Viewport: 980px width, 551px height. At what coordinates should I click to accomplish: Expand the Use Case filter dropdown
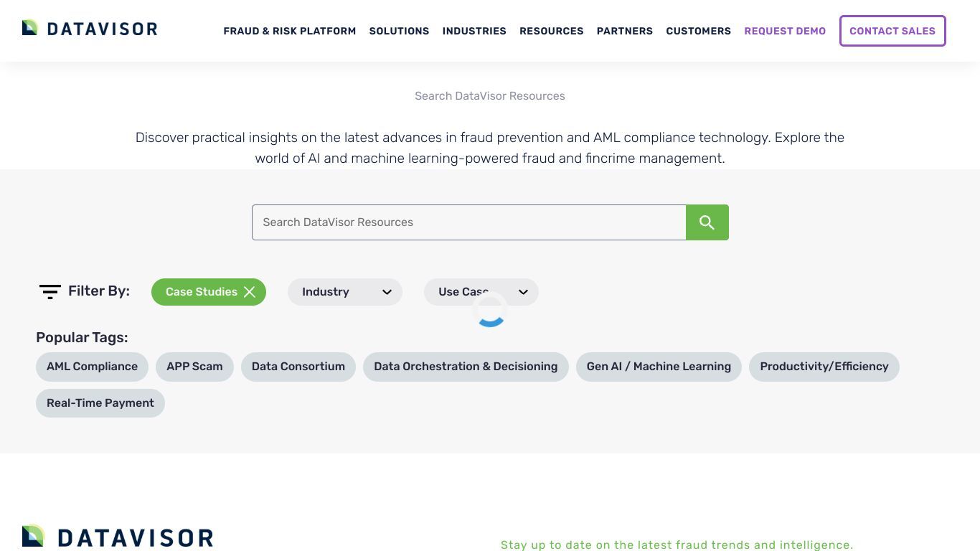click(481, 292)
